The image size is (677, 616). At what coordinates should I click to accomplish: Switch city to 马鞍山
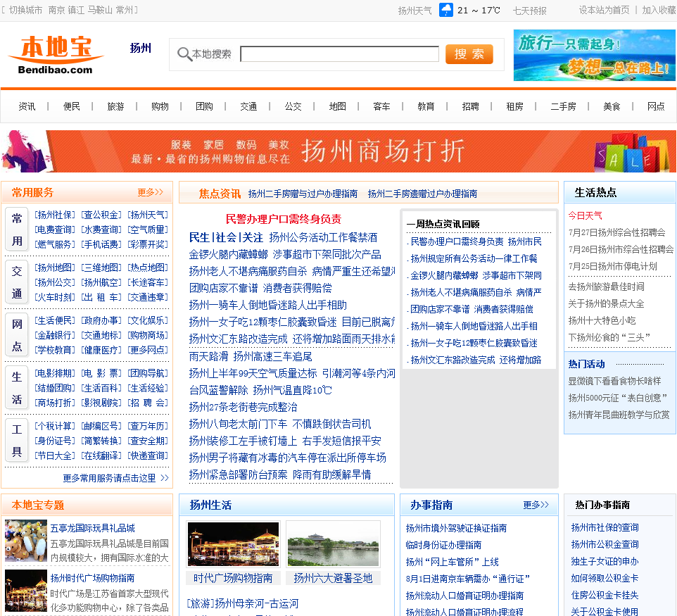(100, 10)
